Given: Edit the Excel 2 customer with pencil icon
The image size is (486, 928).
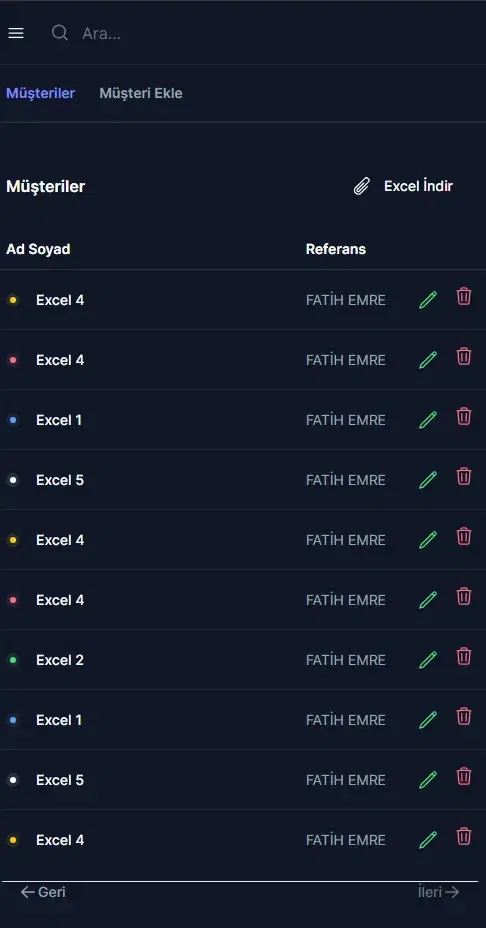Looking at the screenshot, I should tap(428, 659).
